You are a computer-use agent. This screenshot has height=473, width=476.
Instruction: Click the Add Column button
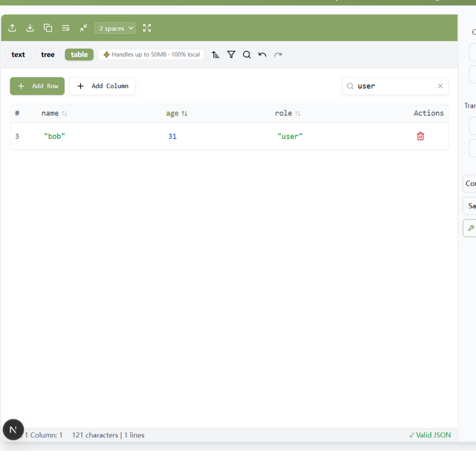(102, 86)
